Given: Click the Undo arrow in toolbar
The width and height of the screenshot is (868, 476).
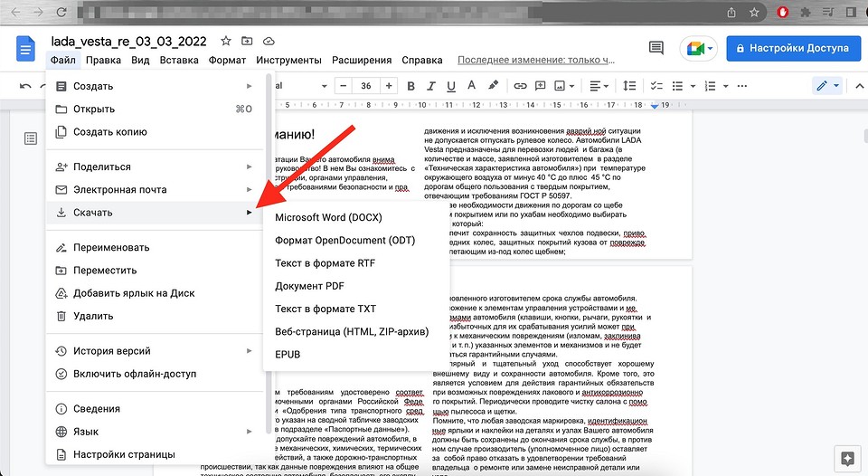Looking at the screenshot, I should click(x=25, y=86).
